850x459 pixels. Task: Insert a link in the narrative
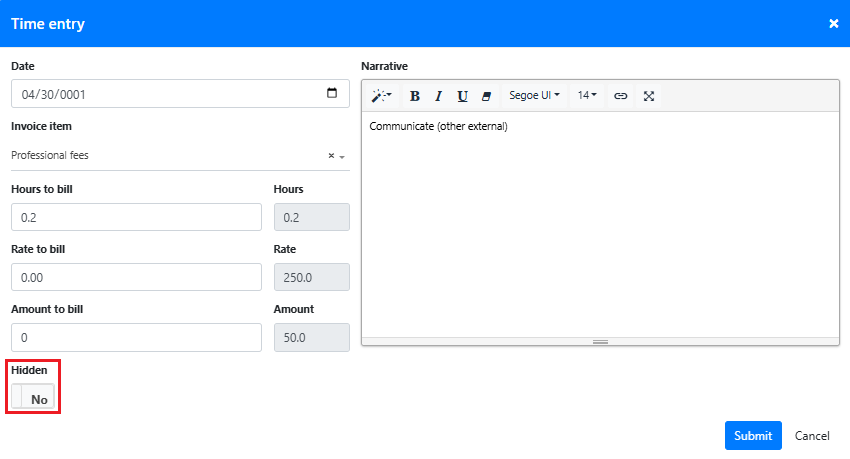click(x=620, y=96)
